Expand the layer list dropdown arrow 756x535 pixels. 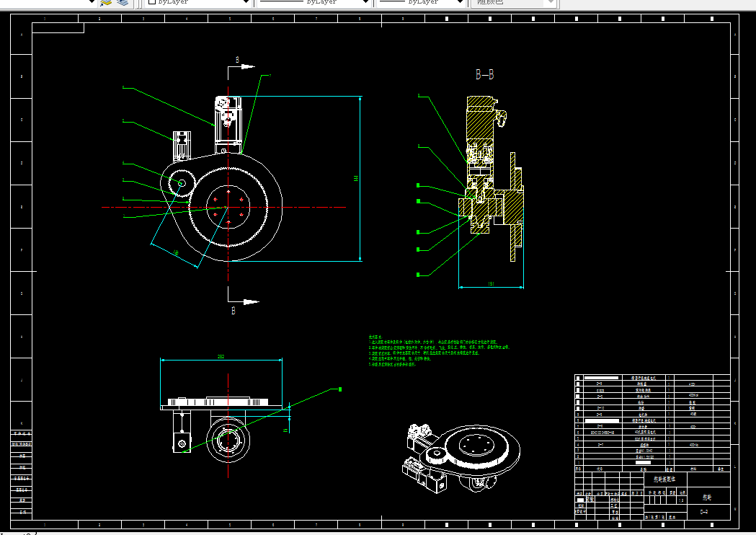pyautogui.click(x=92, y=2)
